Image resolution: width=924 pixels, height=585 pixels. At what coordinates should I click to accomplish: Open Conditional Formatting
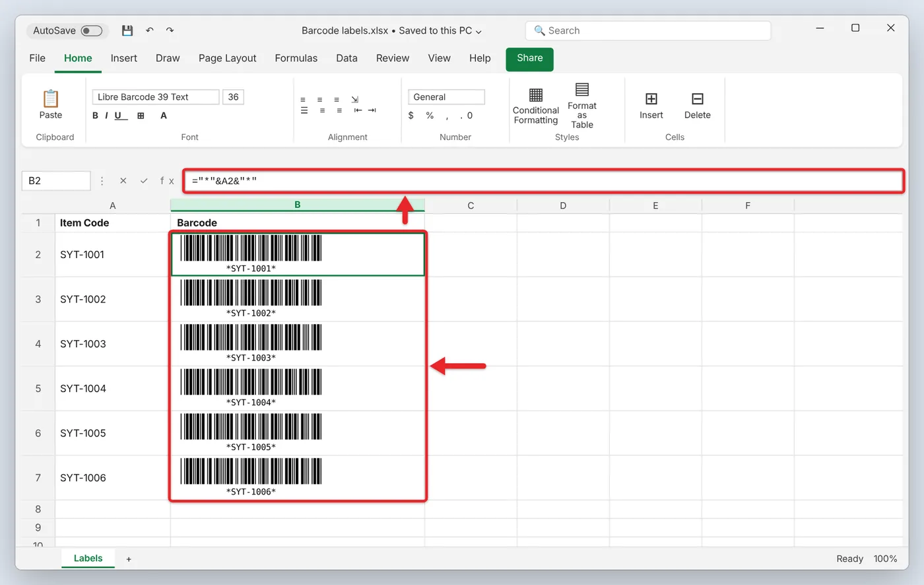pyautogui.click(x=536, y=106)
